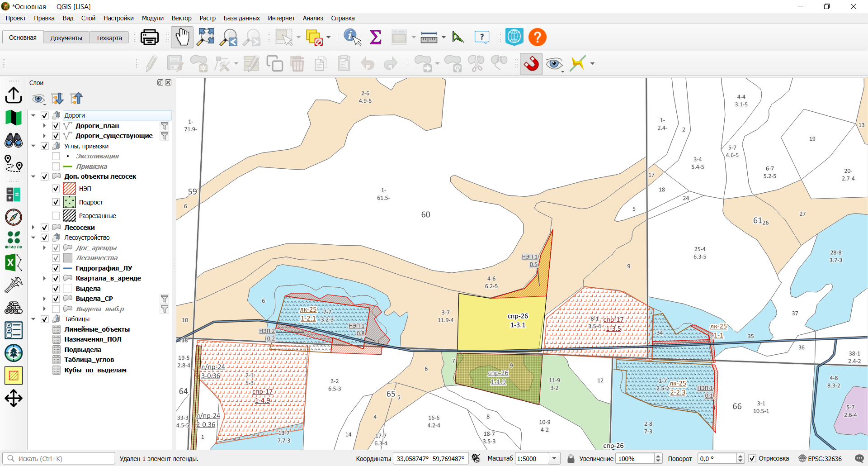Screen dimensions: 868x466
Task: Uncheck the Отрисовка render checkbox
Action: pos(752,459)
